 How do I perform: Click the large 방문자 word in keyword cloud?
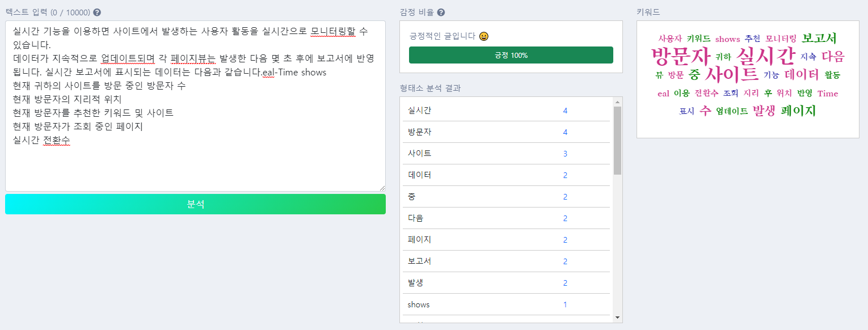click(680, 57)
